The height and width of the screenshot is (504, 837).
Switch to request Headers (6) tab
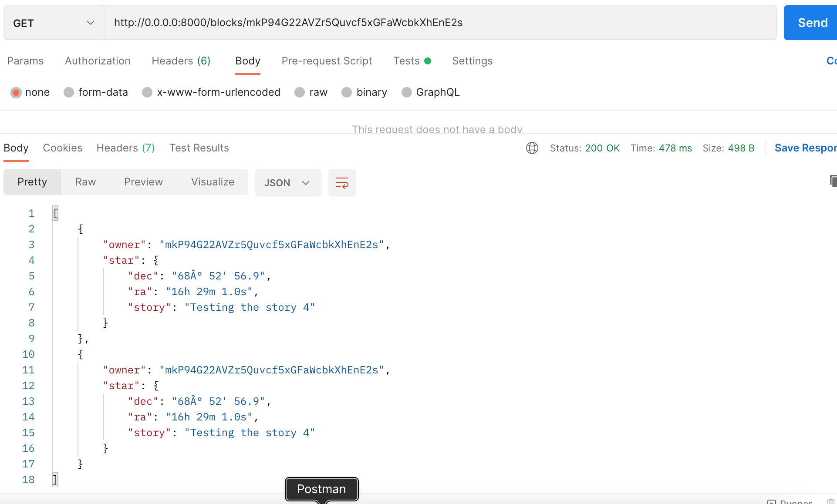coord(181,61)
